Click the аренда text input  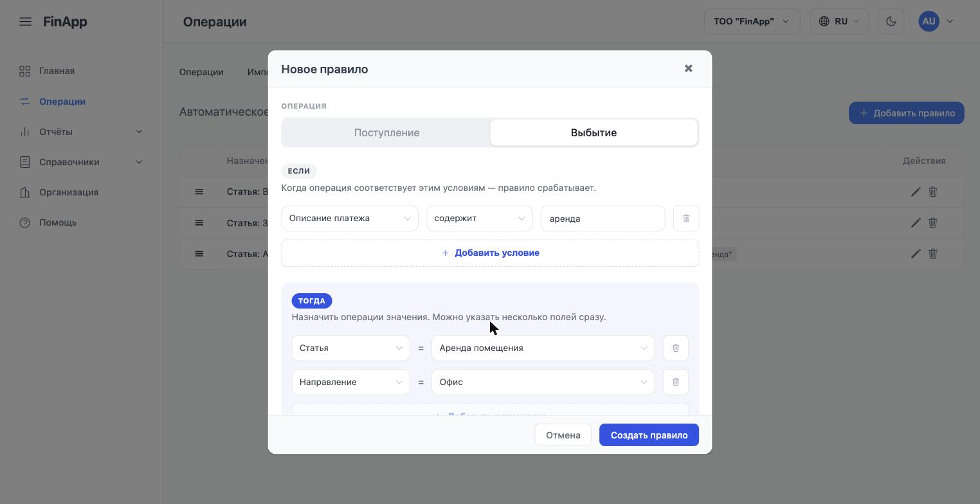pyautogui.click(x=603, y=219)
